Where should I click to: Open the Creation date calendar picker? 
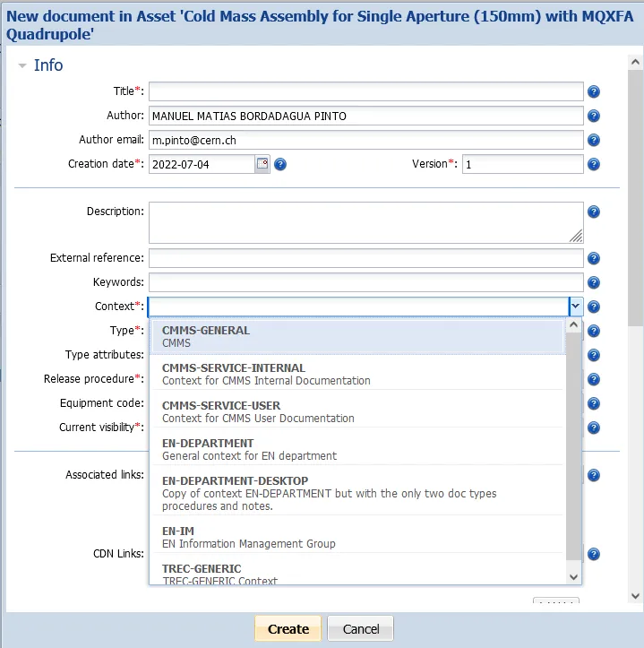pos(262,164)
